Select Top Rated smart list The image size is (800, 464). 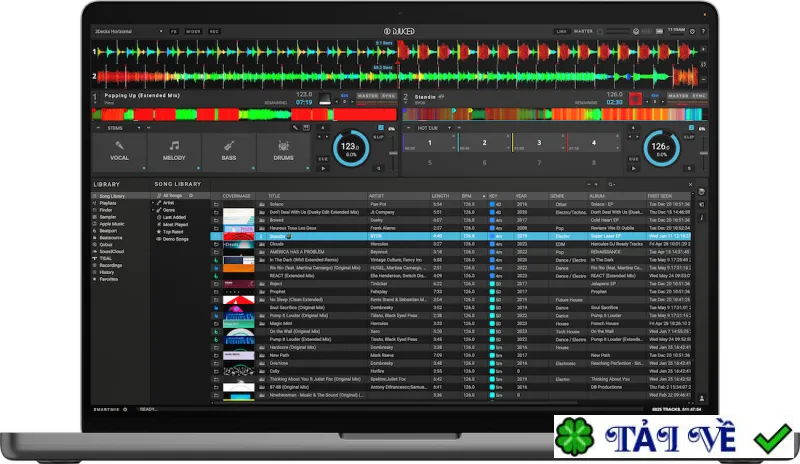170,232
